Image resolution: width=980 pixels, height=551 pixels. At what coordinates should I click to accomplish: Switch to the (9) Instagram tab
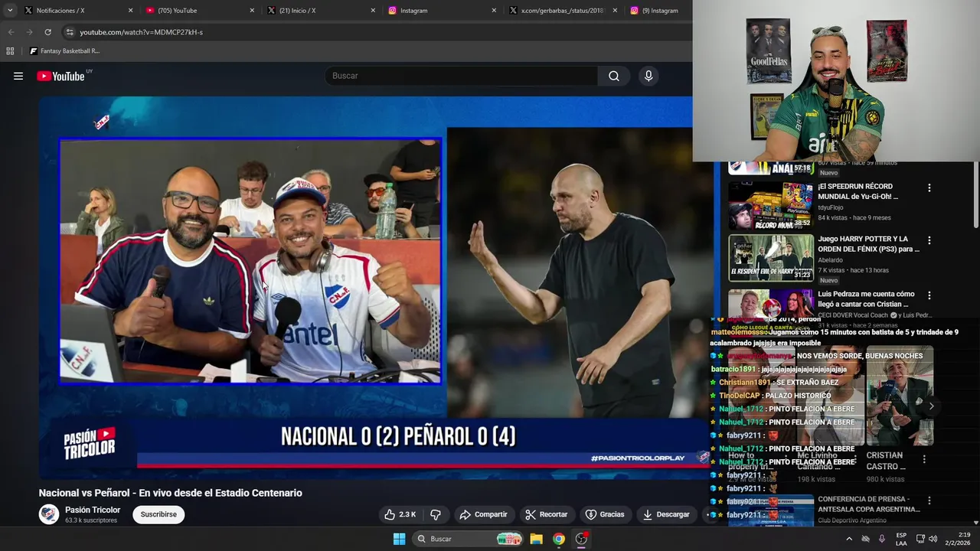coord(657,11)
